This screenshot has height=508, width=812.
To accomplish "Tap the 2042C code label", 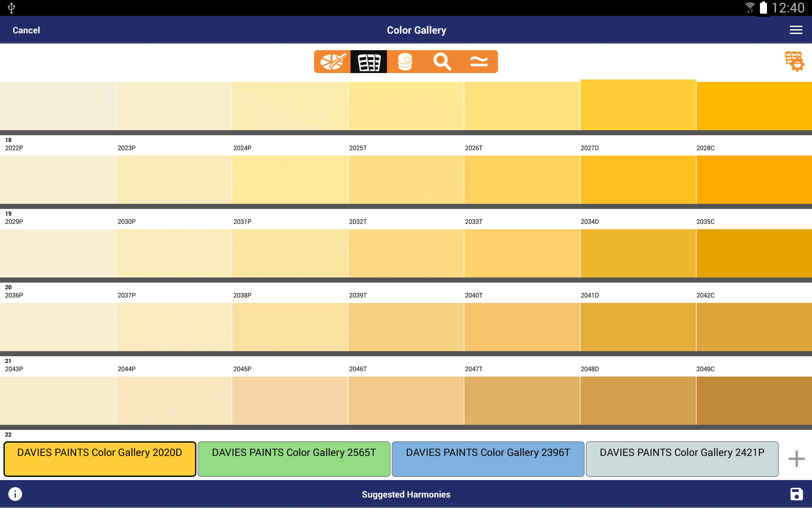I will tap(705, 295).
